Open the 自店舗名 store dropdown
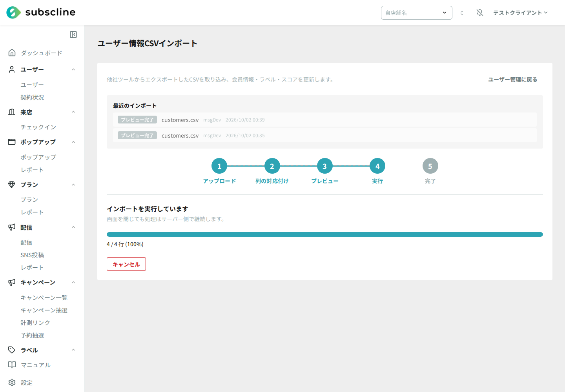Viewport: 565px width, 392px height. [x=416, y=13]
